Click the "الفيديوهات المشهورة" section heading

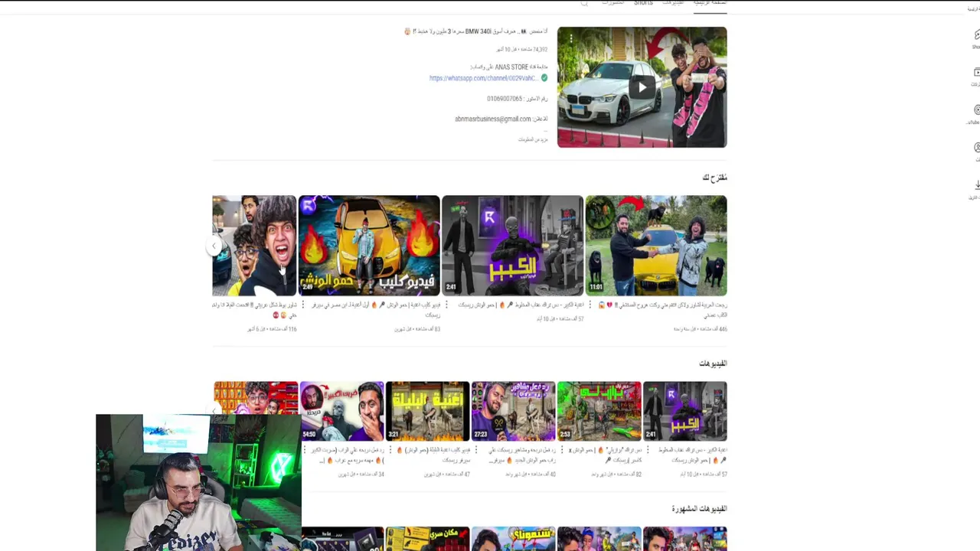(x=699, y=509)
